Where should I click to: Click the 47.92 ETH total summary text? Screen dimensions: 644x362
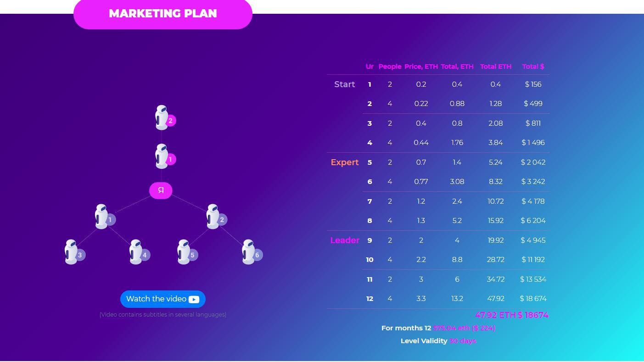(511, 315)
